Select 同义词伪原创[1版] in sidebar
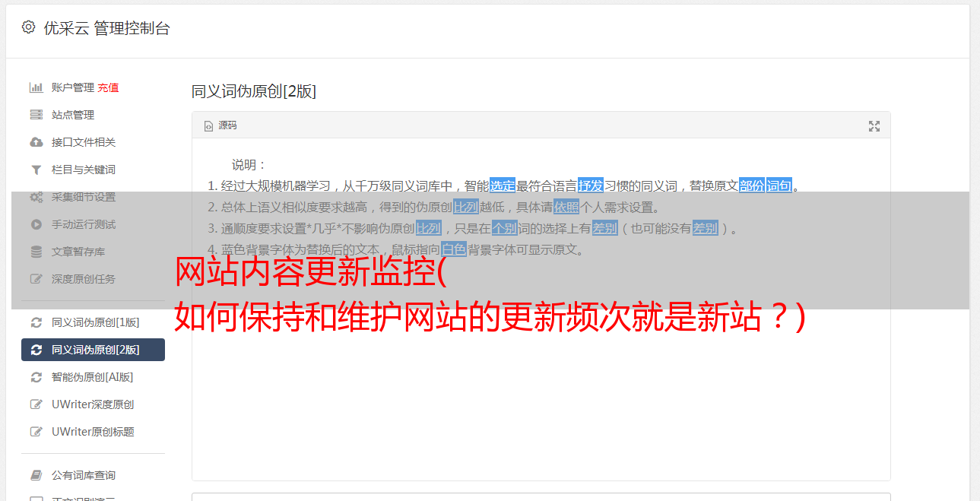This screenshot has height=501, width=980. 93,322
